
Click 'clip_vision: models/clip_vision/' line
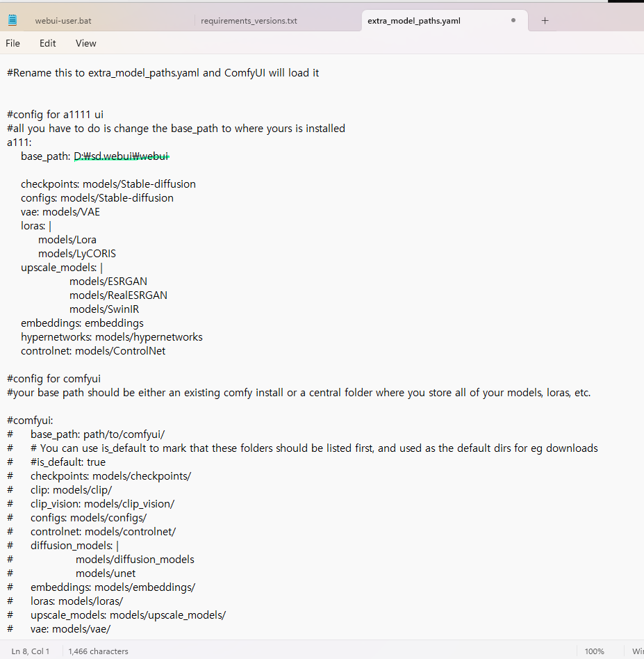click(103, 503)
